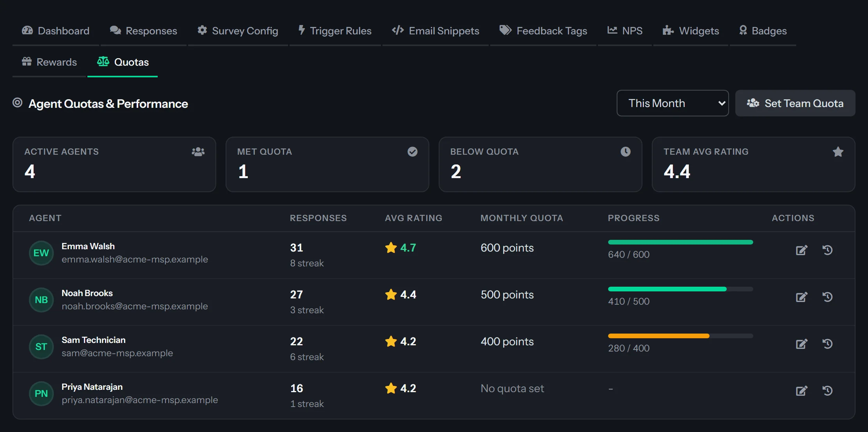Click Emma Walsh's progress bar

click(680, 242)
